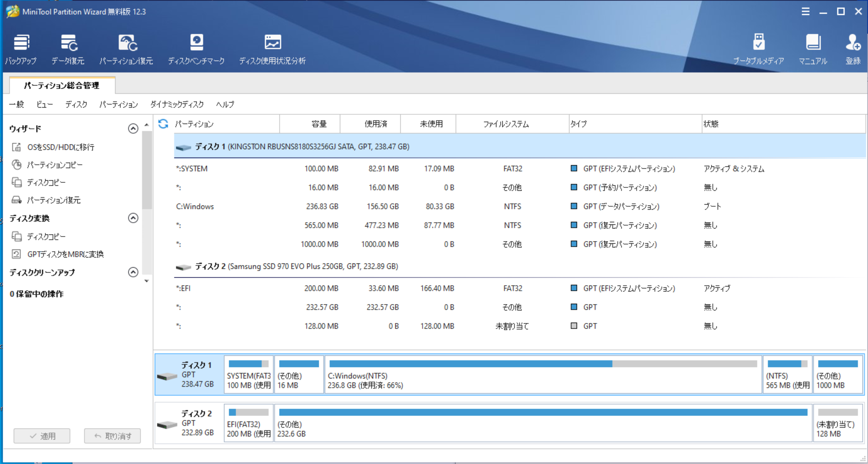The image size is (868, 464).
Task: Click the 登録 register icon
Action: click(x=853, y=49)
